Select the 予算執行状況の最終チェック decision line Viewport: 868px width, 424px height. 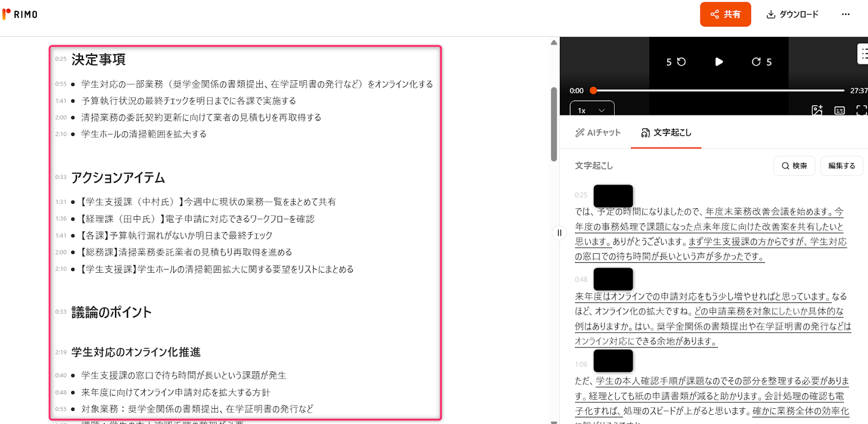(x=188, y=101)
